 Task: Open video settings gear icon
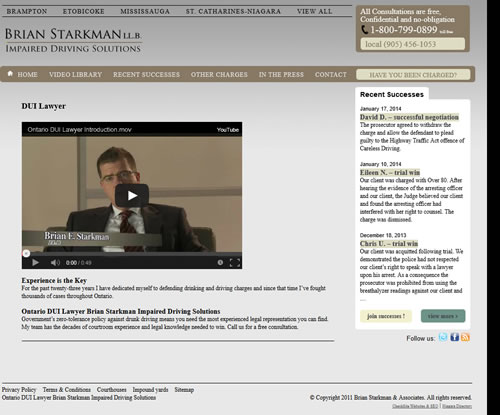coord(220,263)
